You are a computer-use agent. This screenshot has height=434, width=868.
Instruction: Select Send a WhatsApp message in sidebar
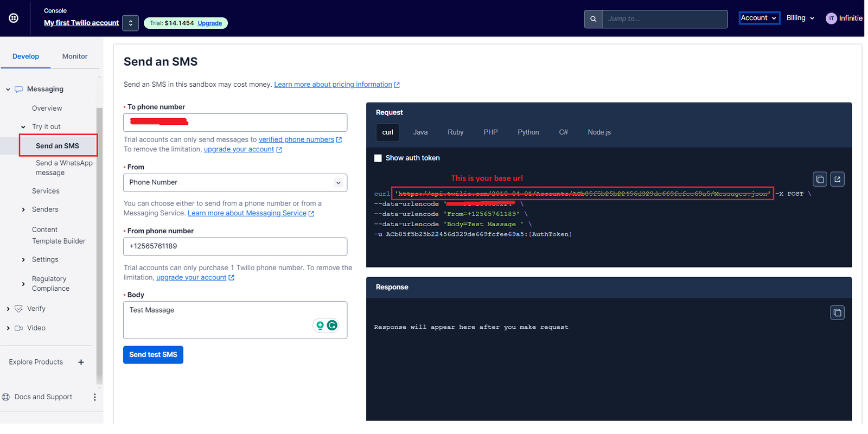pos(63,168)
